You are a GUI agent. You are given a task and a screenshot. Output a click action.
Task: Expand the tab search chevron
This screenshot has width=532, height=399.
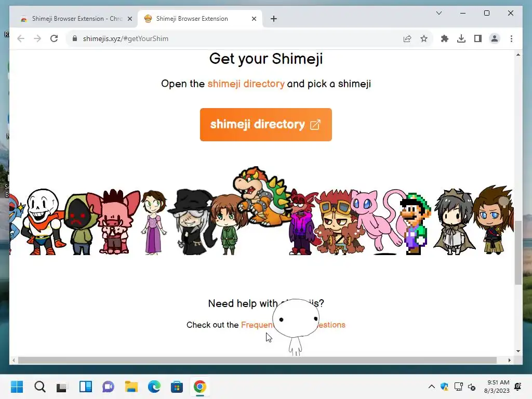(438, 13)
